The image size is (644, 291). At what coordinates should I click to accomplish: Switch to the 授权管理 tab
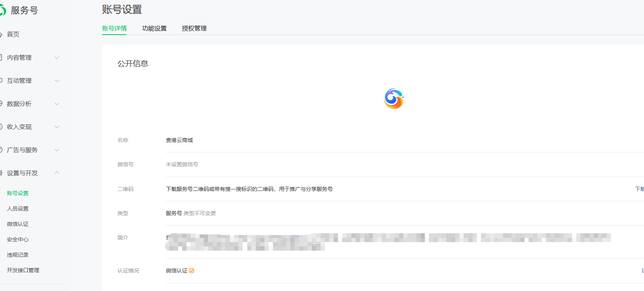pos(194,28)
